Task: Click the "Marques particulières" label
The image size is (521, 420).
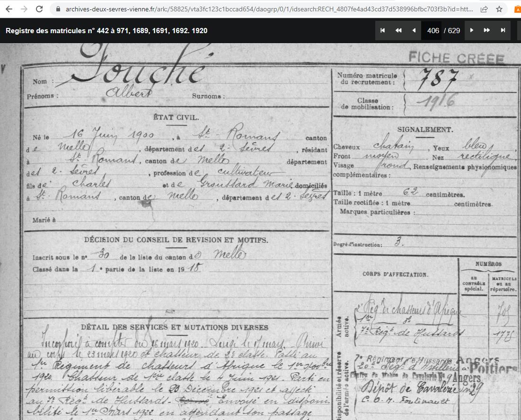Action: click(x=377, y=212)
